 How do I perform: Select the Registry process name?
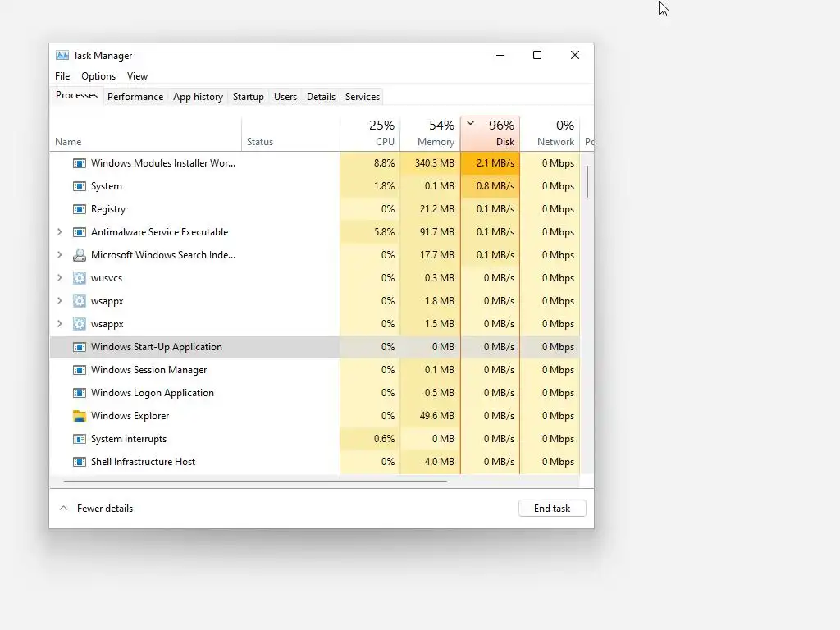[x=108, y=209]
